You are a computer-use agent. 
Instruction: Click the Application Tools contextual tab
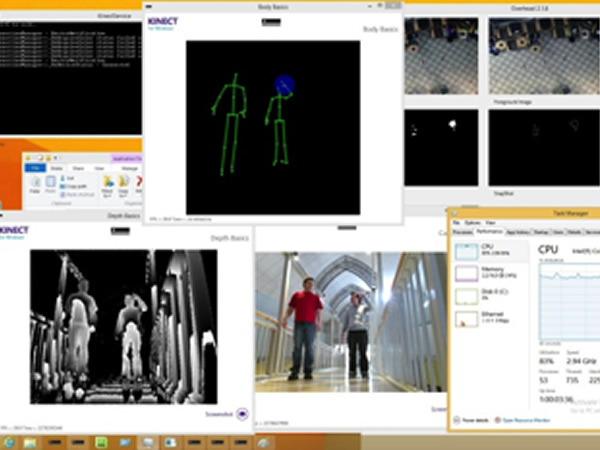click(x=127, y=158)
